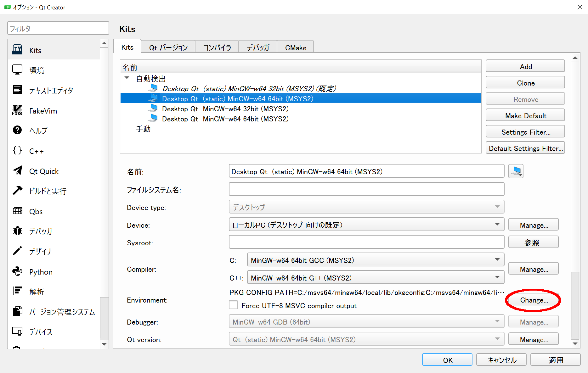This screenshot has width=588, height=373.
Task: Switch to the CMake tab
Action: (x=296, y=47)
